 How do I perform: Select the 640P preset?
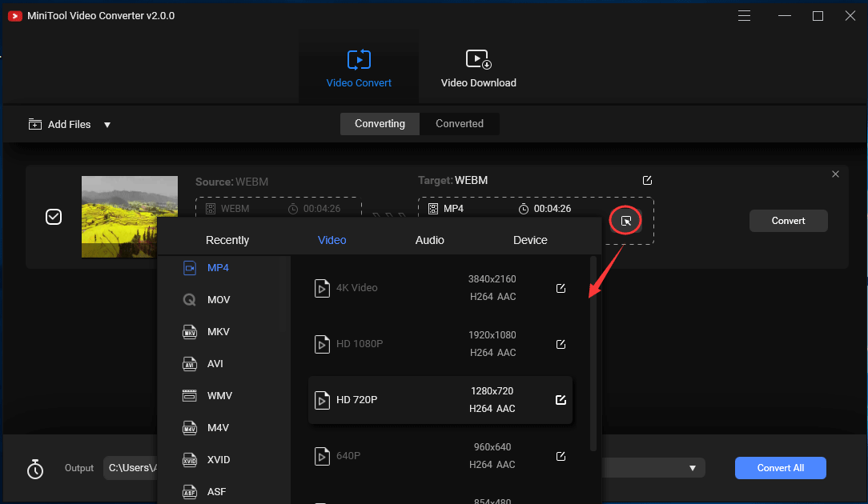tap(440, 456)
